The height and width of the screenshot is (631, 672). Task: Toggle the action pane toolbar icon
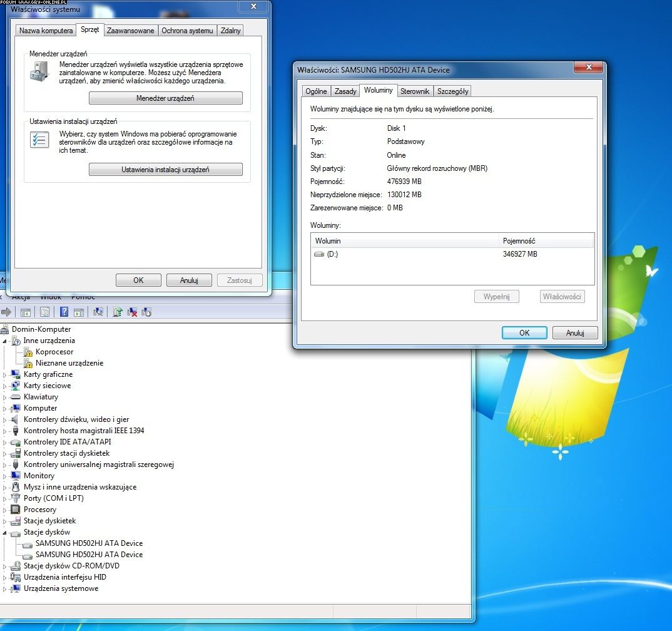pos(79,312)
